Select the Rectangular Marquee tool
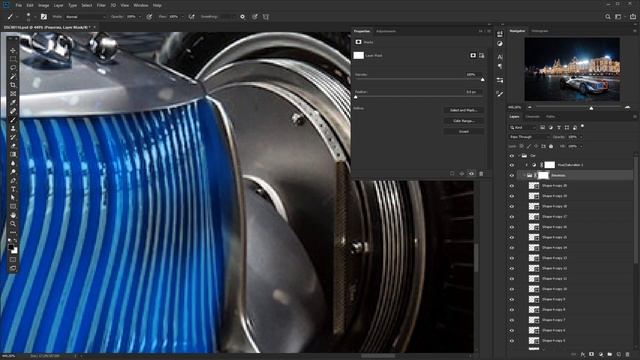This screenshot has width=640, height=360. click(x=13, y=59)
